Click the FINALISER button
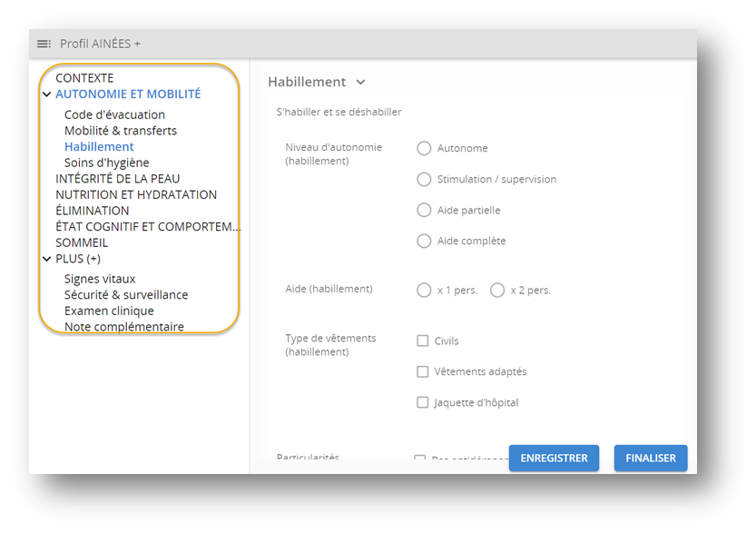Viewport: 756px width, 533px height. pos(650,459)
